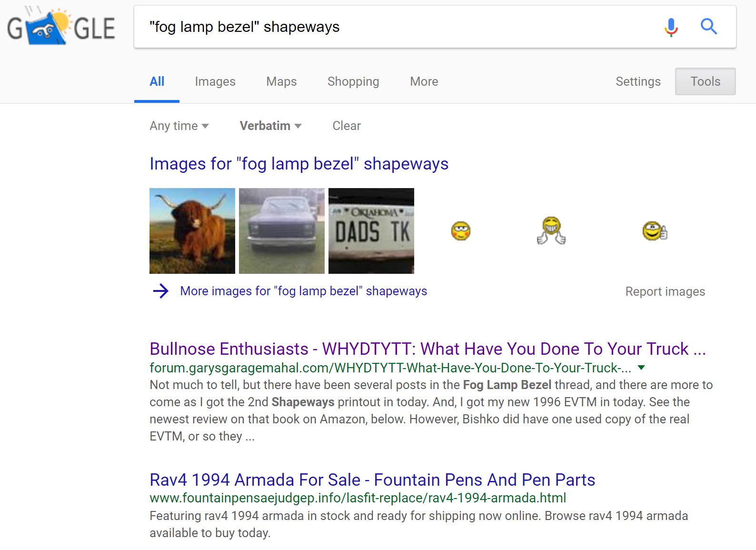The height and width of the screenshot is (550, 756).
Task: Clear the applied search filters
Action: point(346,126)
